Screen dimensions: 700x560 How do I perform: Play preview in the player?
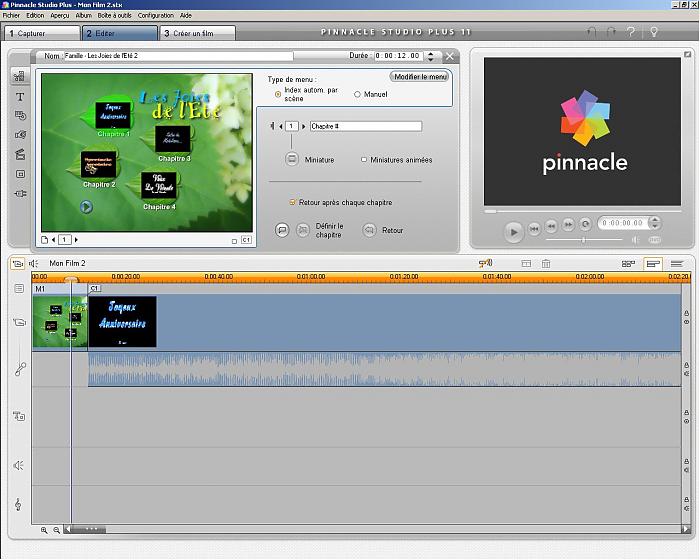pyautogui.click(x=513, y=232)
